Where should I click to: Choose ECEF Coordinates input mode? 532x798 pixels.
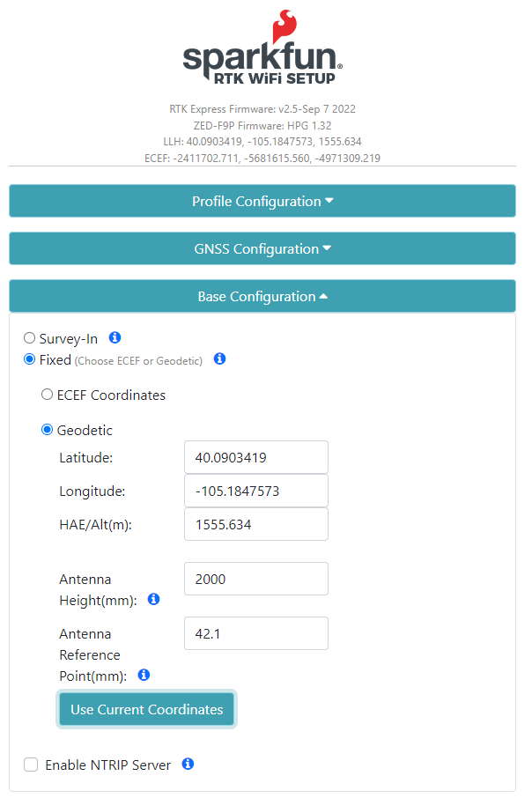pos(47,394)
